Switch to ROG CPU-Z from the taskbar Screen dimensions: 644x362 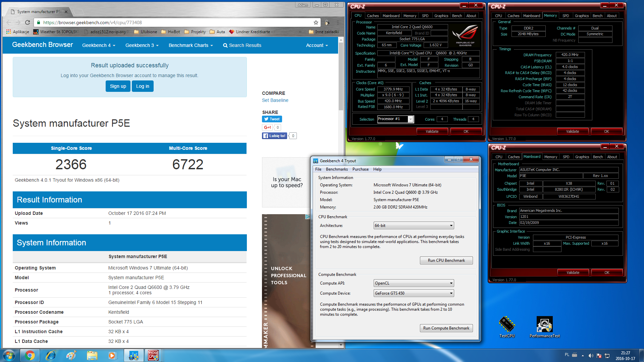[x=153, y=355]
